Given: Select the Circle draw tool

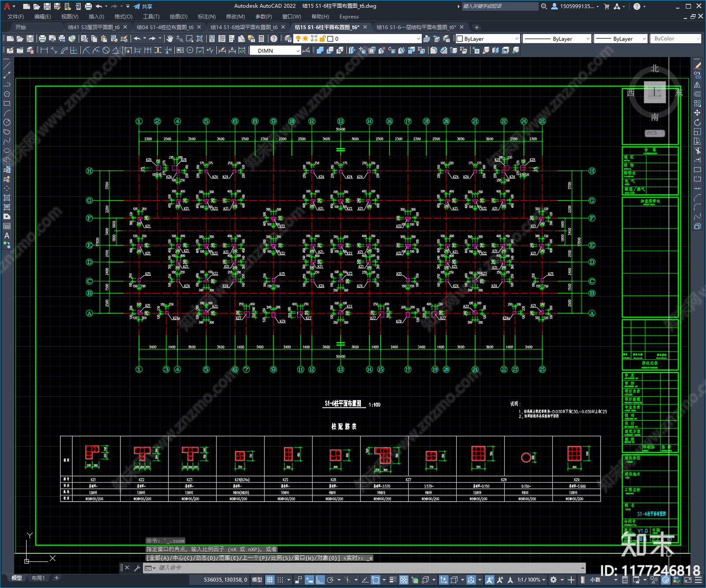Looking at the screenshot, I should 7,122.
